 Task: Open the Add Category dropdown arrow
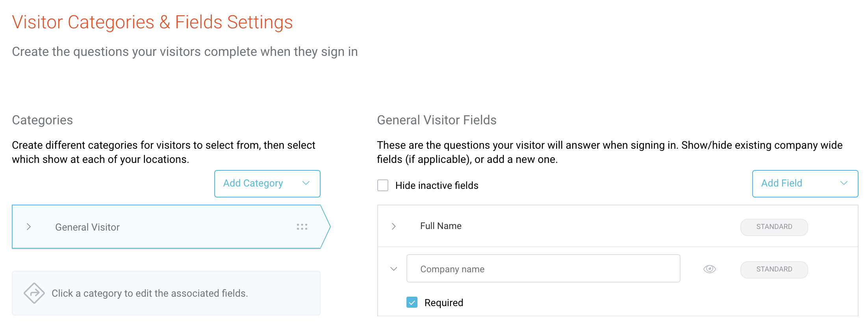click(306, 183)
